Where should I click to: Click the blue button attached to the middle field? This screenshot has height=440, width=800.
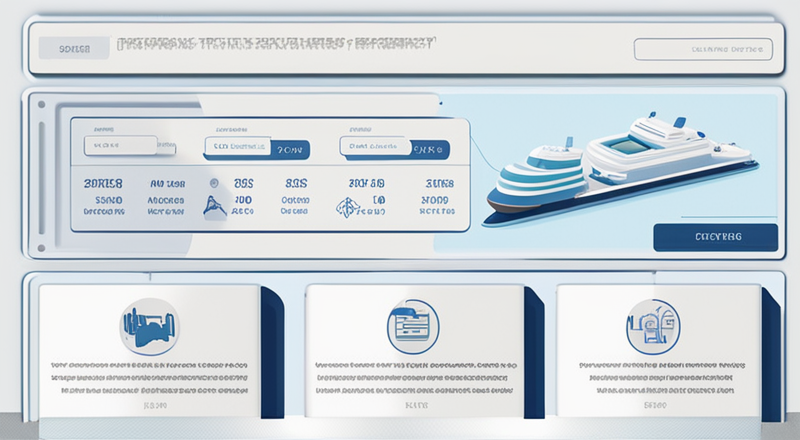[x=290, y=150]
